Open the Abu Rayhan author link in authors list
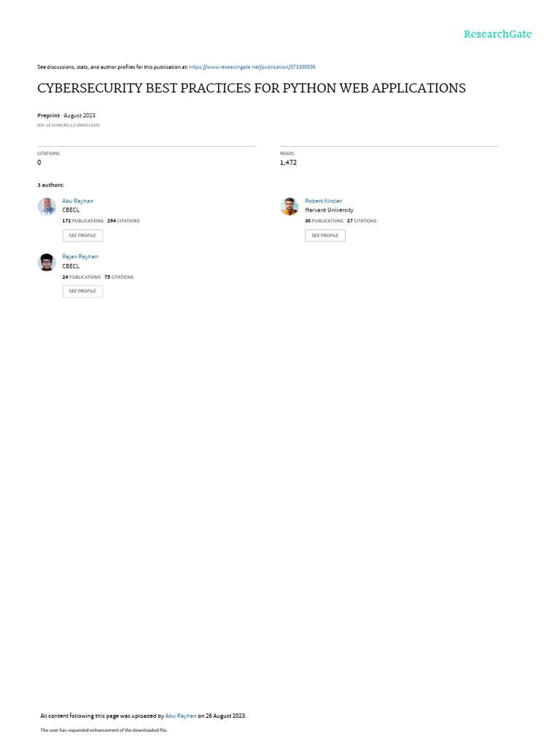560x747 pixels. (x=77, y=201)
